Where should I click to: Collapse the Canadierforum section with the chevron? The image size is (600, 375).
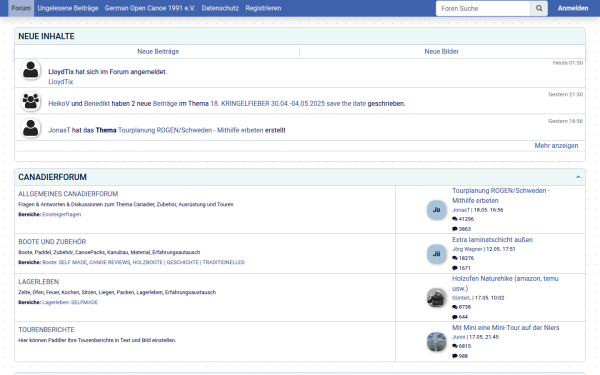pyautogui.click(x=578, y=177)
